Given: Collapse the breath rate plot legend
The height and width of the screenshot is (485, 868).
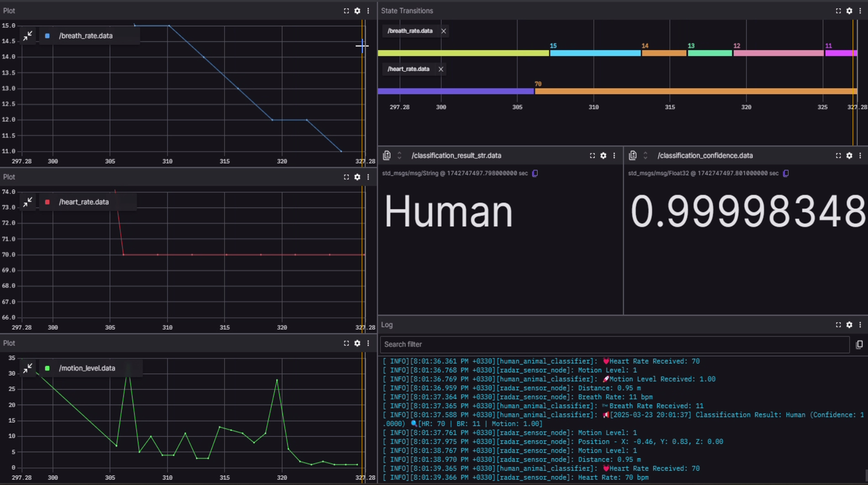Looking at the screenshot, I should click(28, 36).
